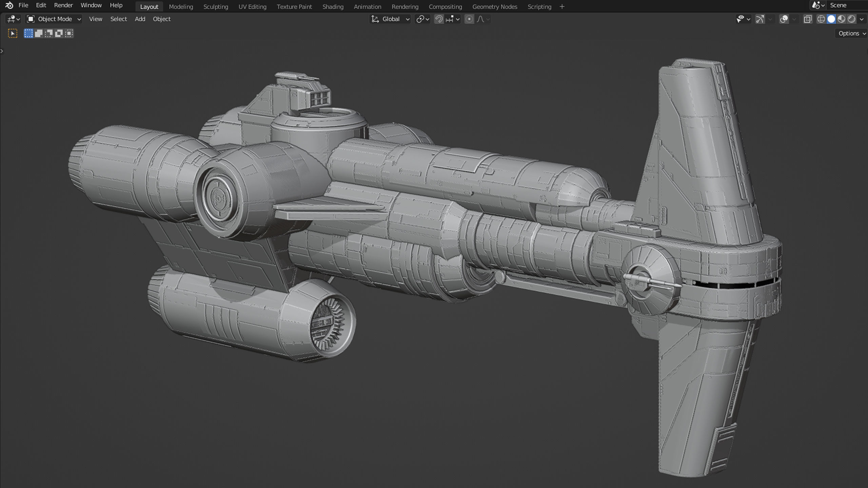The image size is (868, 488).
Task: Toggle viewport overlays display
Action: point(784,19)
